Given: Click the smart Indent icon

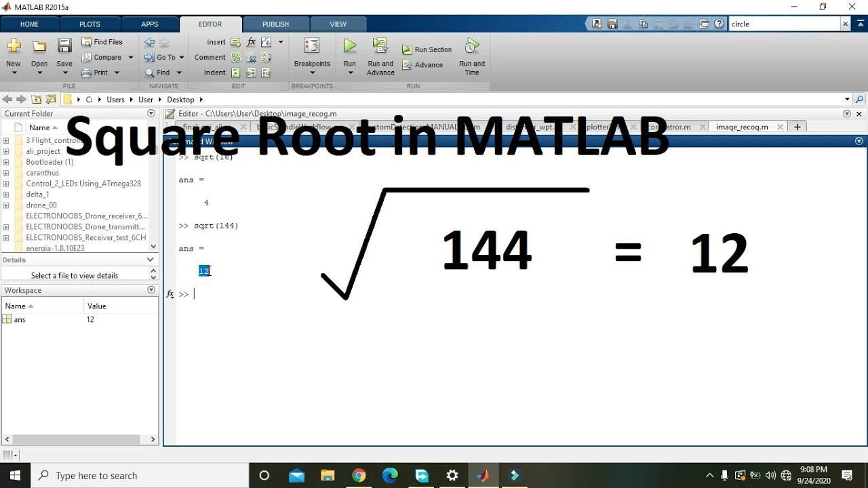Looking at the screenshot, I should [x=235, y=73].
